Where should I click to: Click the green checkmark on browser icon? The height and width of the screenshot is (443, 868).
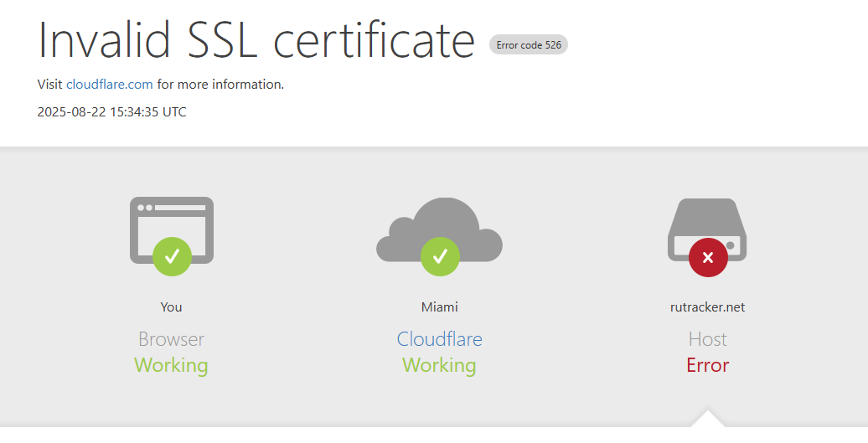coord(172,256)
